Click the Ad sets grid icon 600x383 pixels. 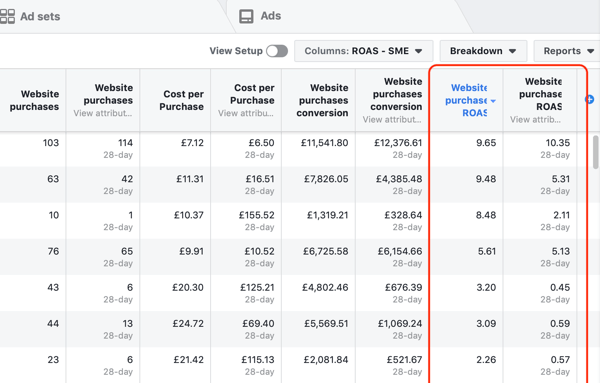[x=7, y=16]
